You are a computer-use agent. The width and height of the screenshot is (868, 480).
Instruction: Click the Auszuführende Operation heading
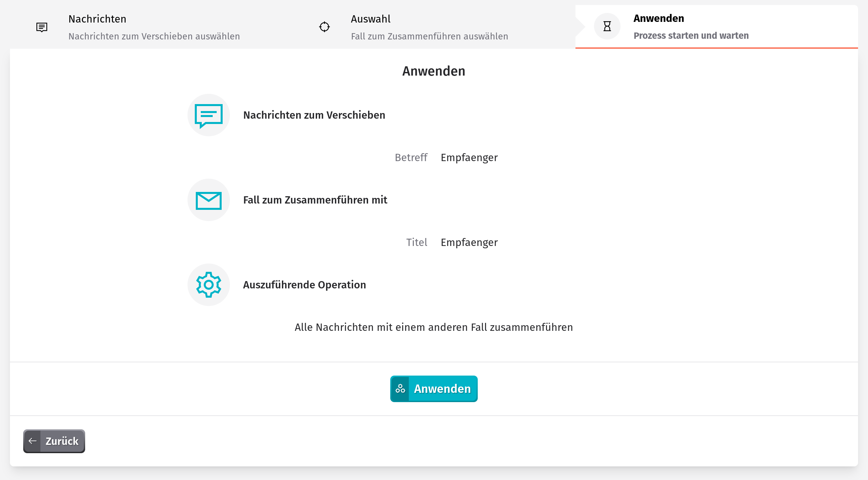click(304, 285)
